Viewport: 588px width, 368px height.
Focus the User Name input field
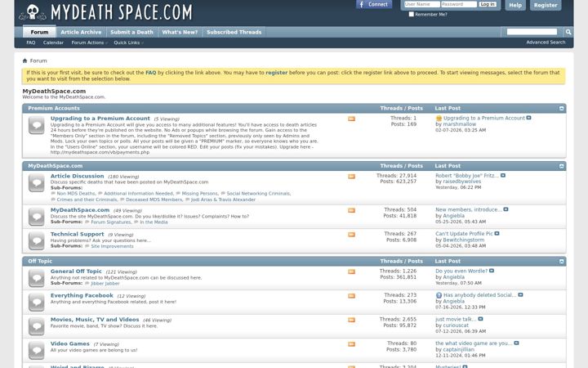(x=422, y=4)
